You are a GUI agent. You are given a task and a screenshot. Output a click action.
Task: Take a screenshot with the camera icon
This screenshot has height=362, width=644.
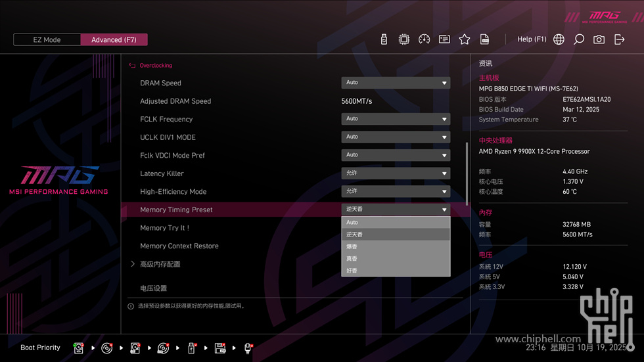[599, 39]
